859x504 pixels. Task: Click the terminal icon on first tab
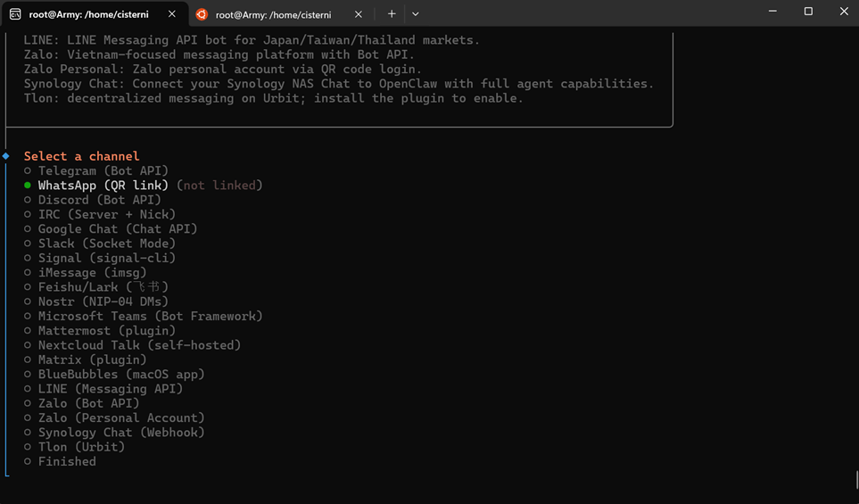(15, 14)
